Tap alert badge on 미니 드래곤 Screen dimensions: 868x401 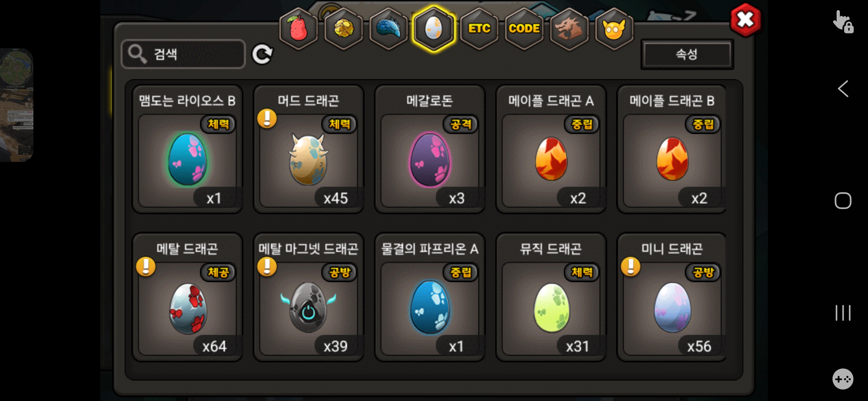pos(630,267)
